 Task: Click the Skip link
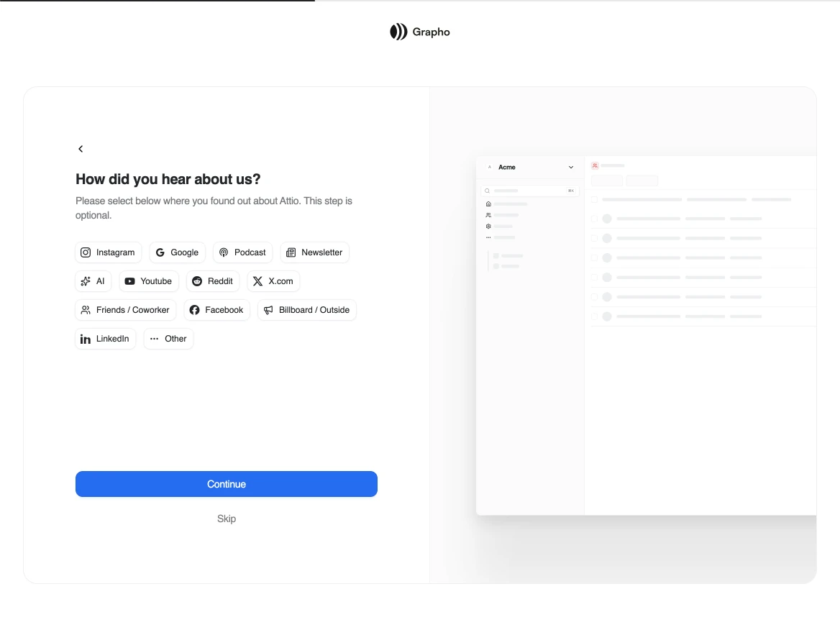(x=227, y=519)
